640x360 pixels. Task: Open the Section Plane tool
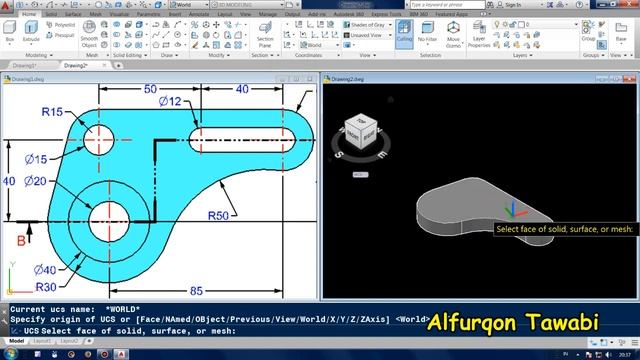click(x=265, y=35)
